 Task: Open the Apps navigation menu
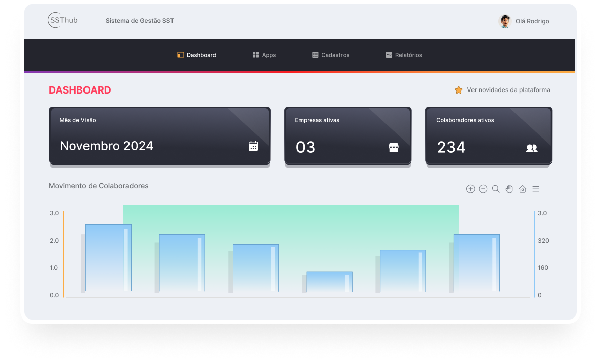coord(264,55)
